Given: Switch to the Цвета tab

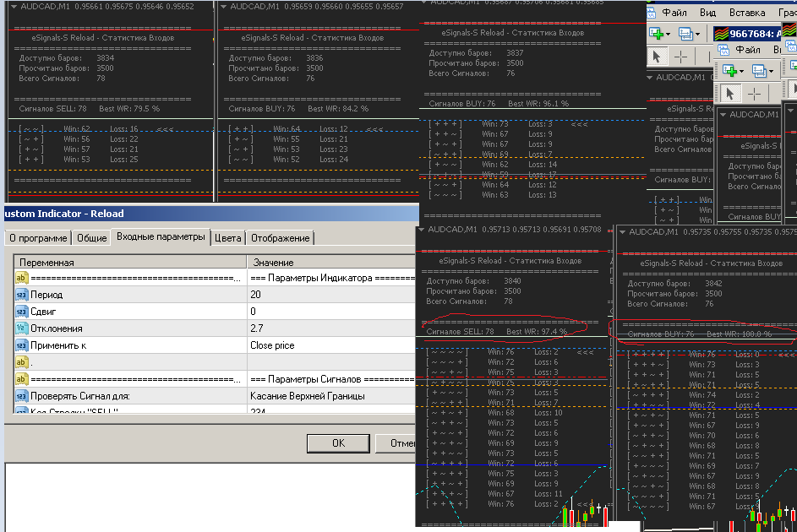Looking at the screenshot, I should (x=228, y=238).
